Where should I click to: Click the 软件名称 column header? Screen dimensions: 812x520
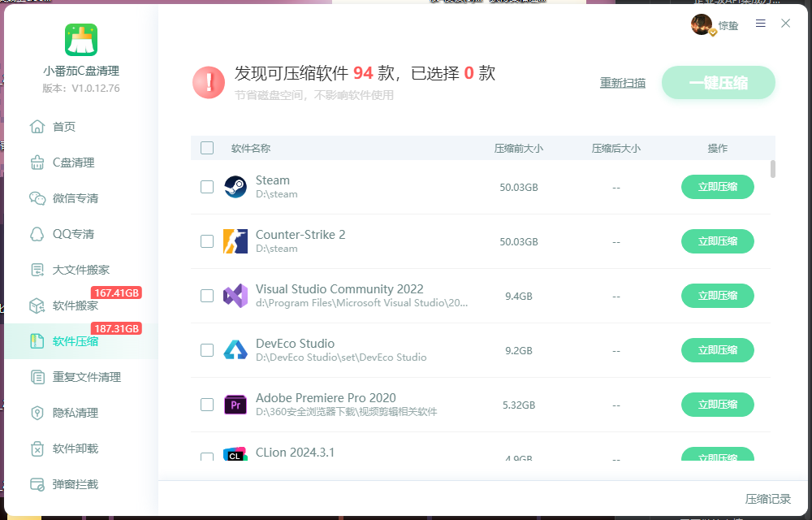251,148
